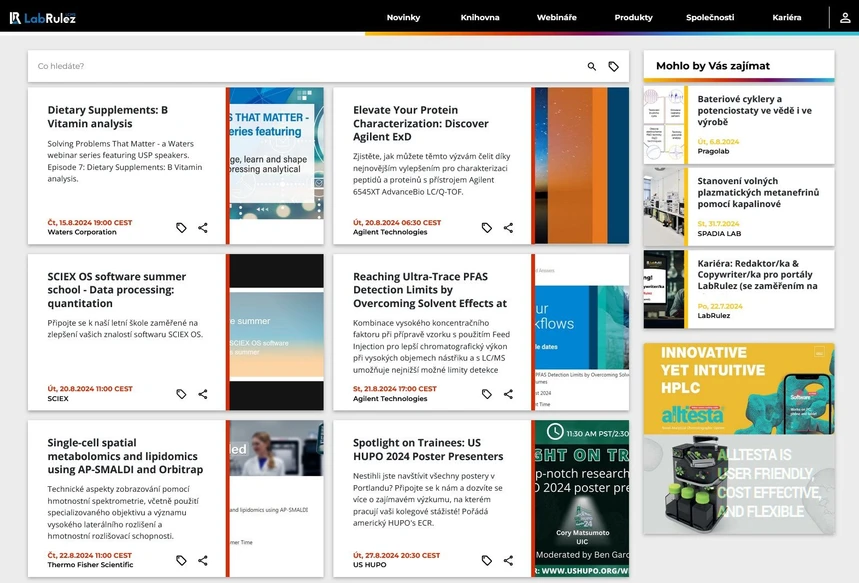
Task: Click 'US HUPO' organizer name
Action: pos(369,564)
